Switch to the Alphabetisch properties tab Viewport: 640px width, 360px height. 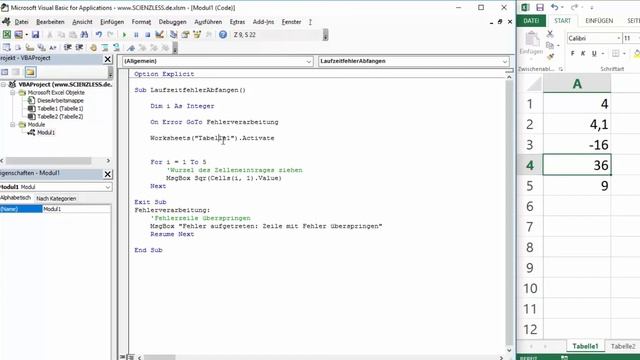coord(16,198)
